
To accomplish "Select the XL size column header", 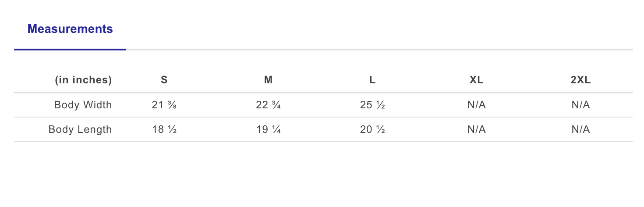I will pos(477,80).
